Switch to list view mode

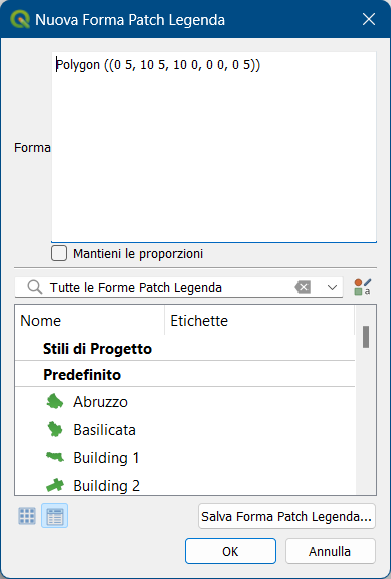tap(54, 516)
